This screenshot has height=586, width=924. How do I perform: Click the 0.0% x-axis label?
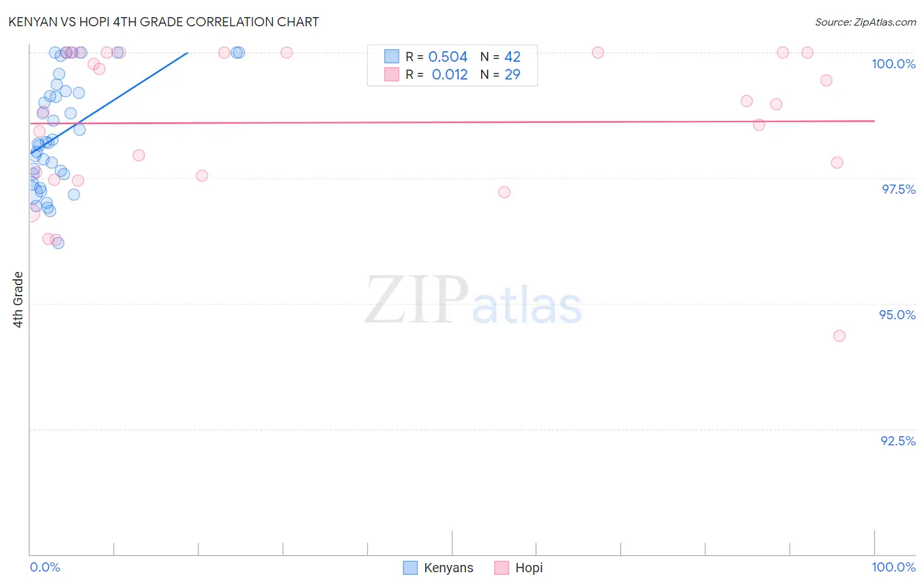point(45,567)
